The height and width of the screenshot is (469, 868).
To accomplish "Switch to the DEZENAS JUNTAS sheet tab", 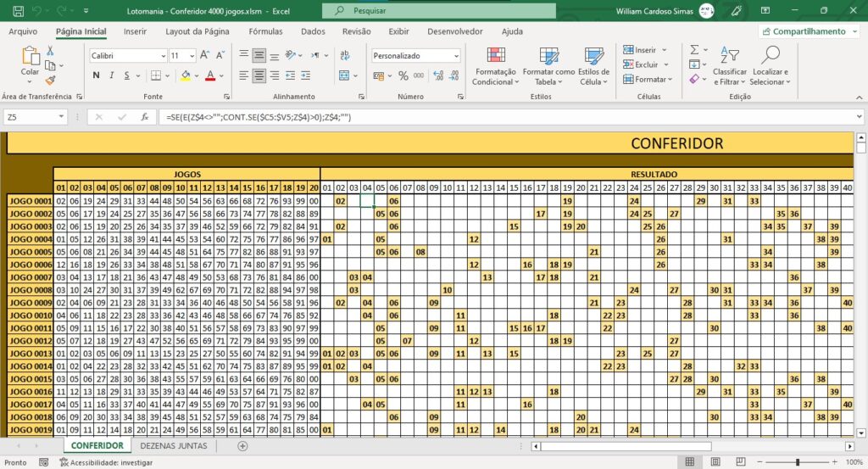I will click(174, 446).
